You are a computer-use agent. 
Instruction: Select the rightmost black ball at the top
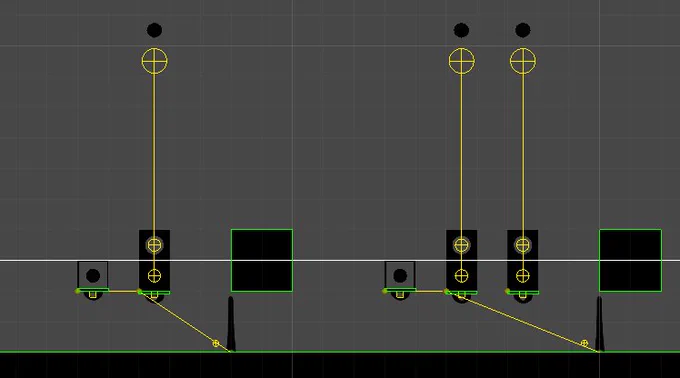[x=523, y=30]
